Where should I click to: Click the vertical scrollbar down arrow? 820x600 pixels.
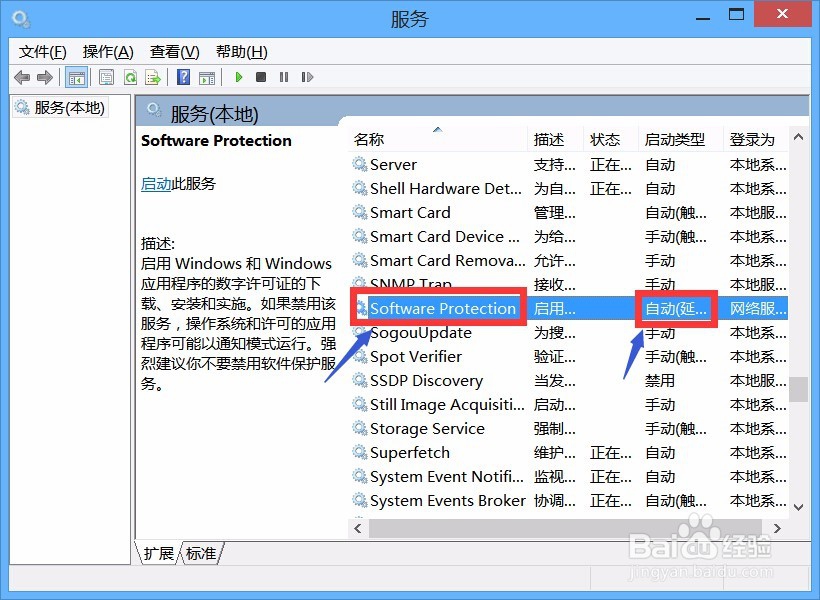(x=798, y=506)
